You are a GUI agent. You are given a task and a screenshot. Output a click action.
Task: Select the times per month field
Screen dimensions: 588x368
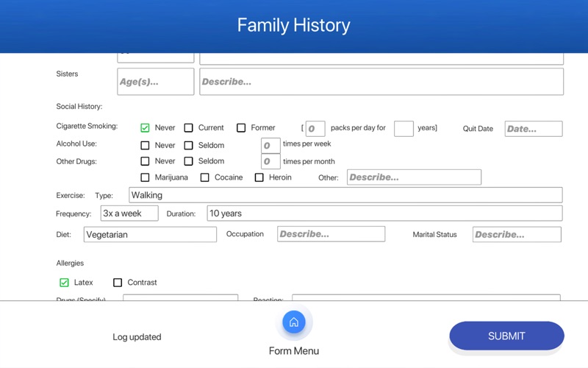coord(270,161)
